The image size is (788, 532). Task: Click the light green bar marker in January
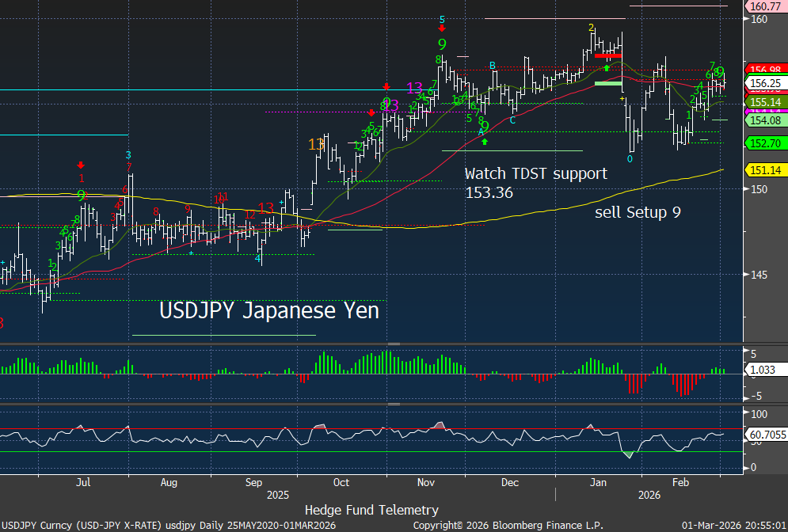(x=608, y=83)
